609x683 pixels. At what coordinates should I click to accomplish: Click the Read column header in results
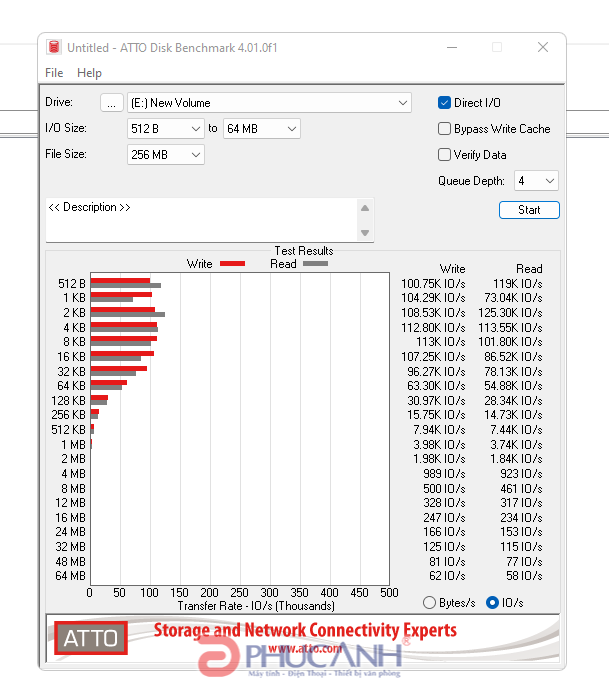(529, 269)
